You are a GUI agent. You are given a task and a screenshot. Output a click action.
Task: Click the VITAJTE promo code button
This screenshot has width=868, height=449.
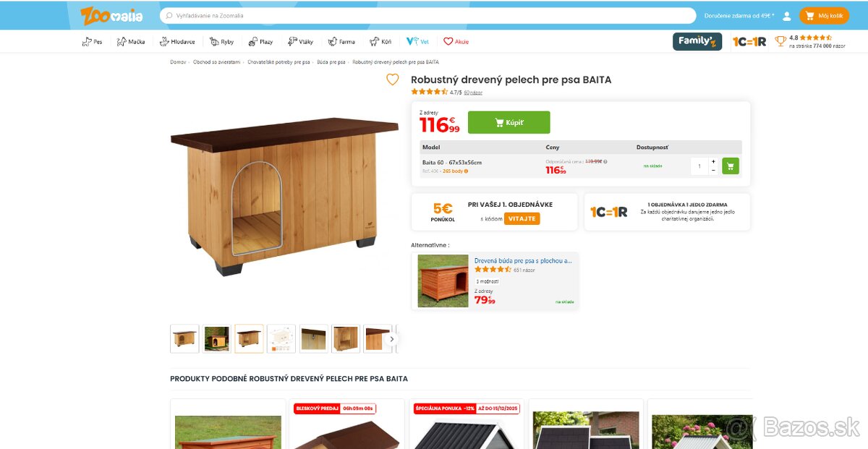(x=522, y=218)
